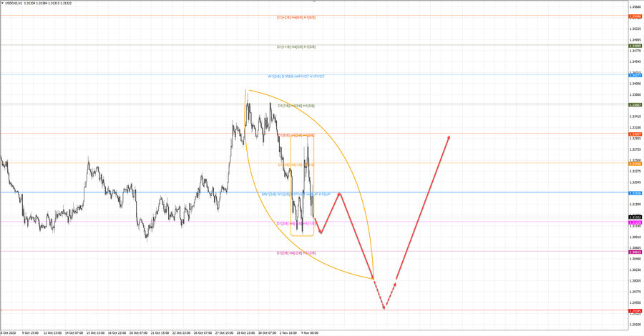Click the 1.34090 price scale value
Screen dimensions: 644x336
point(635,83)
